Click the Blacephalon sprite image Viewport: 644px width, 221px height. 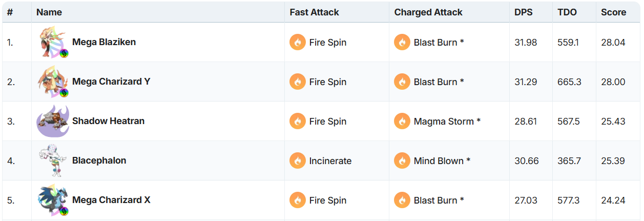[53, 161]
